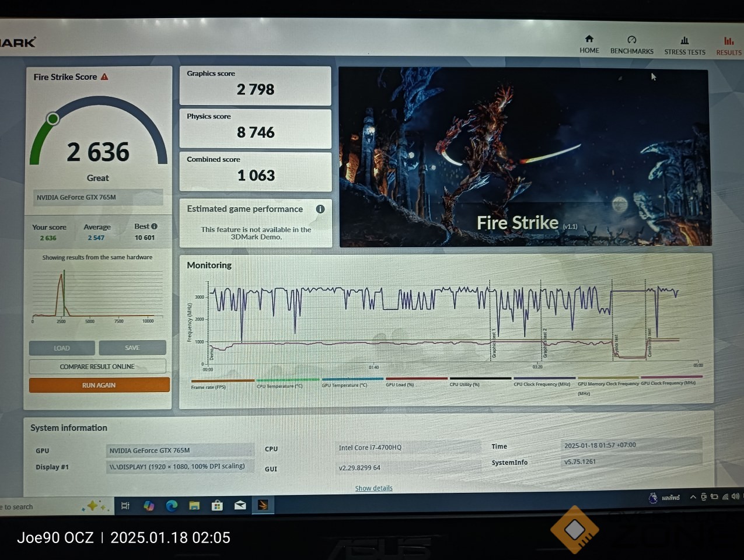Click the GPU field NVIDIA GeForce GTX 765M
This screenshot has height=560, width=744.
coord(180,450)
